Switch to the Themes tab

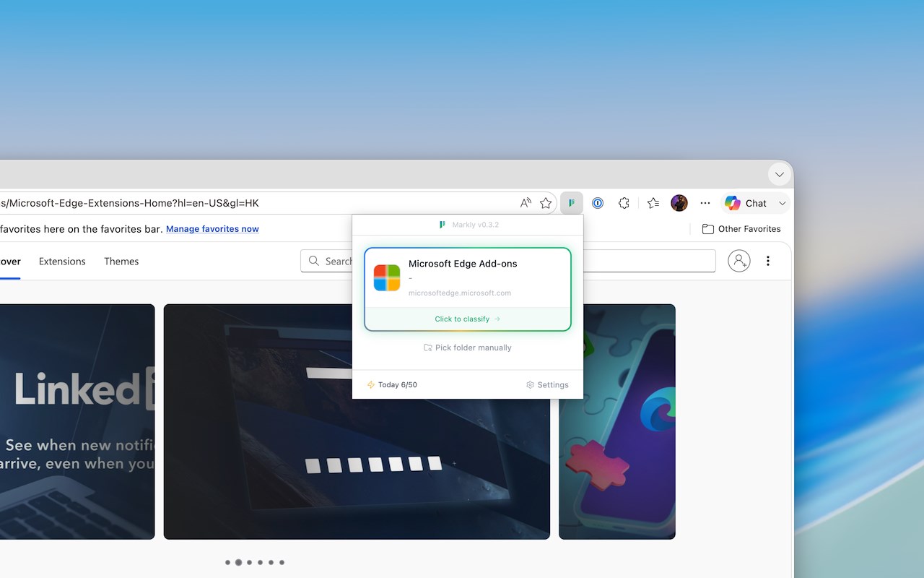[x=121, y=262]
